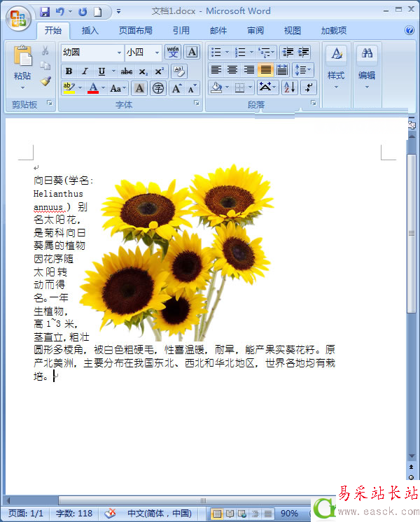Apply the yellow highlight color
Screen dimensions: 420x522
(69, 88)
